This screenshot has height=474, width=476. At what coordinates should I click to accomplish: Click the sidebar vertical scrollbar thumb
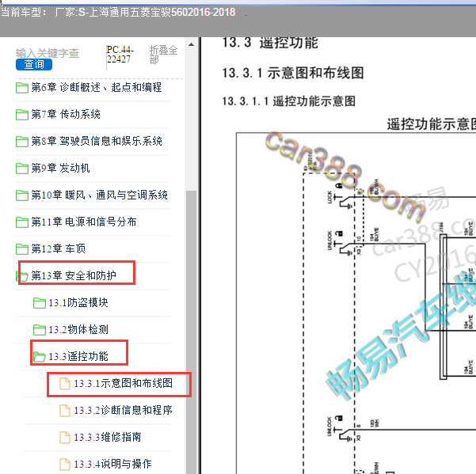(191, 332)
